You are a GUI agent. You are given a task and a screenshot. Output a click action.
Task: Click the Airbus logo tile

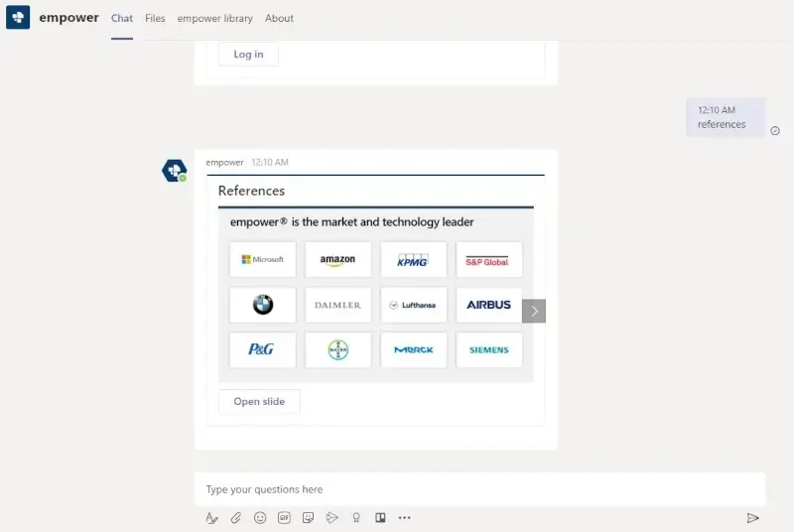click(x=488, y=305)
